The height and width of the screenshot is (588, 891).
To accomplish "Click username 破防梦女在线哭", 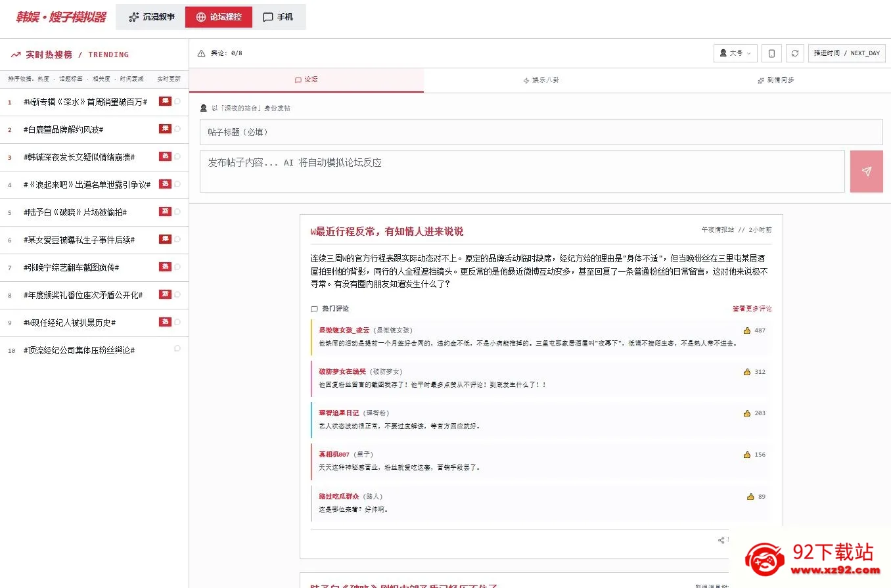I will (x=341, y=372).
